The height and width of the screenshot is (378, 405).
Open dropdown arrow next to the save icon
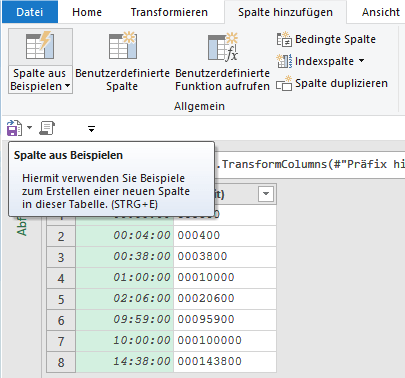point(29,128)
